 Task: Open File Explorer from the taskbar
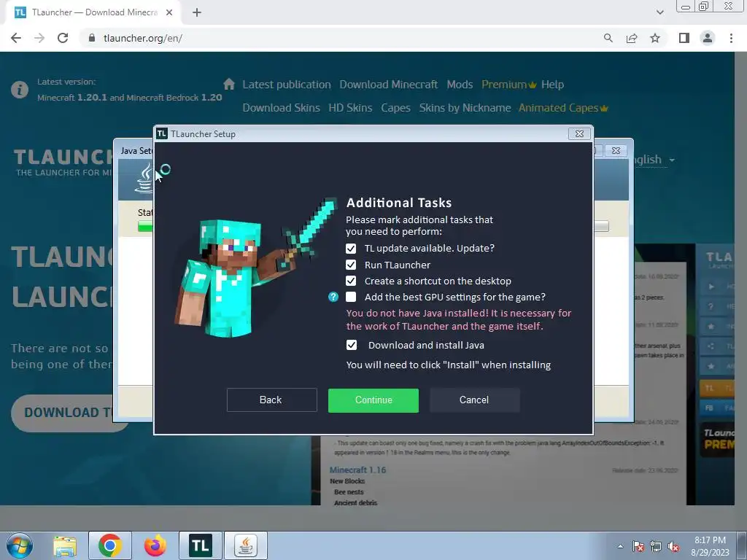coord(65,545)
